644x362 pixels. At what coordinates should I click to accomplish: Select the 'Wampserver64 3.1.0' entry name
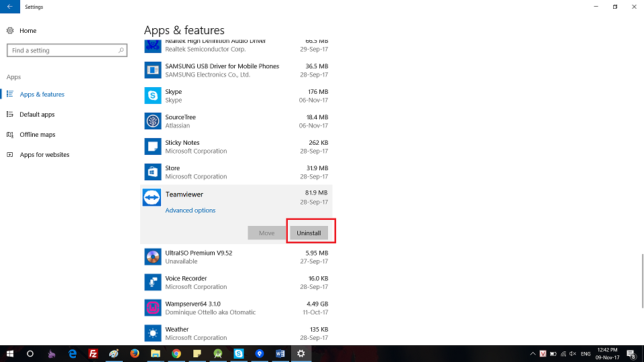coord(193,304)
